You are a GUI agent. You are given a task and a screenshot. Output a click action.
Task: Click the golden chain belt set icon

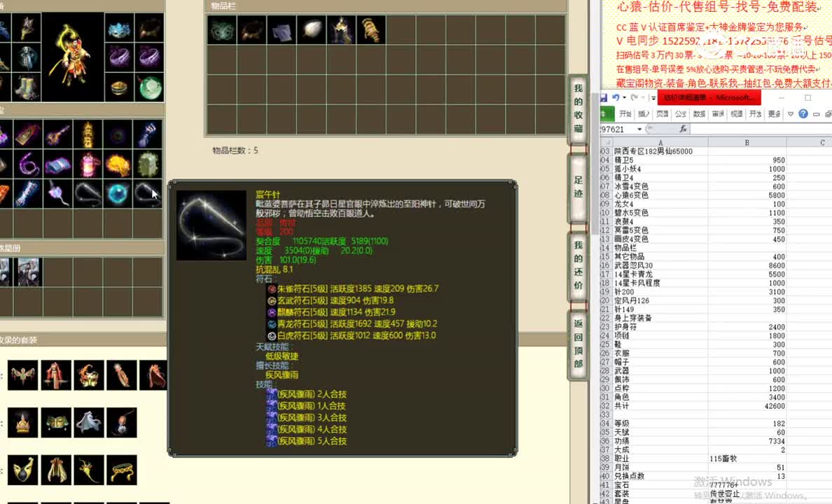[122, 470]
